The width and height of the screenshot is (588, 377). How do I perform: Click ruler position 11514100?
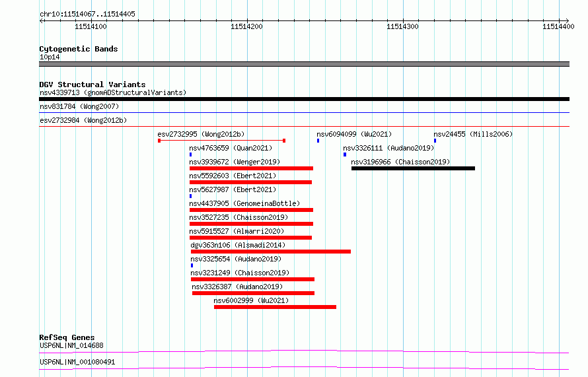click(91, 26)
